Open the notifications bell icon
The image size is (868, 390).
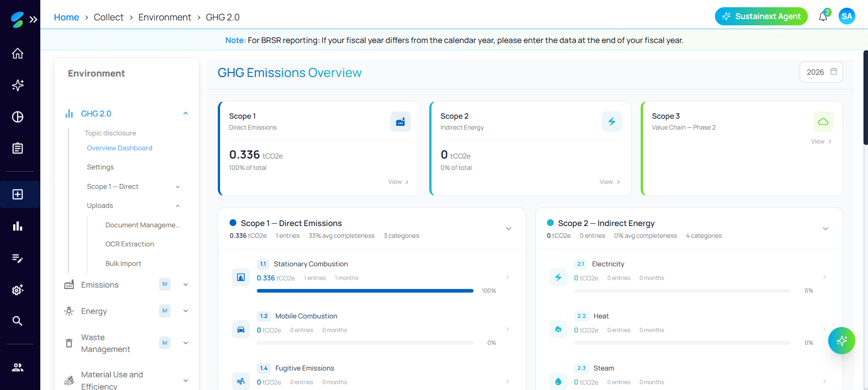823,17
